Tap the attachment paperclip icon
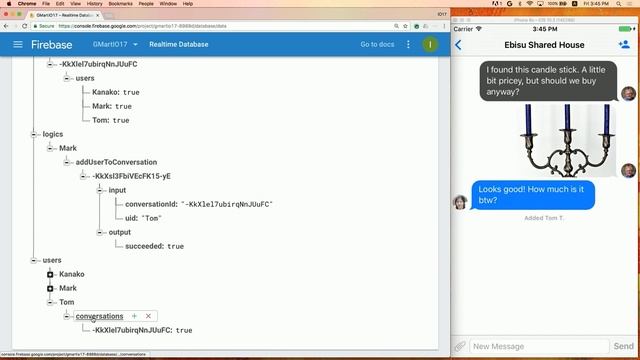This screenshot has width=640, height=360. (460, 346)
